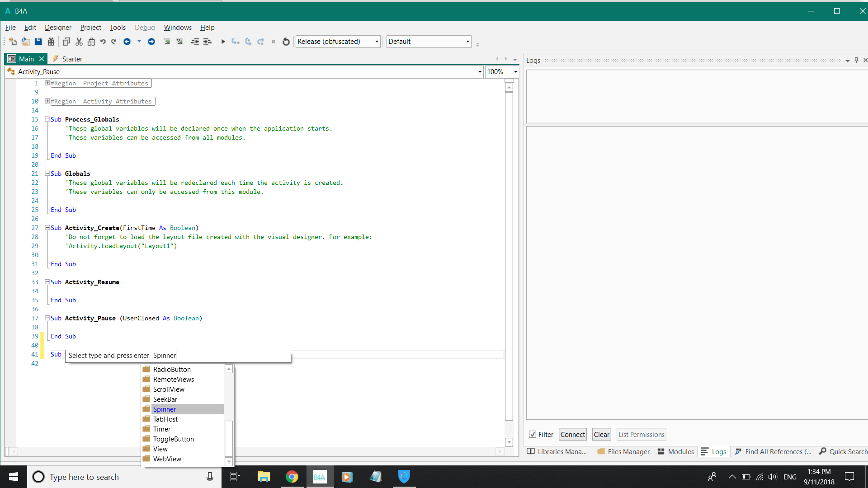Open the Activity_Pause navigation dropdown

[479, 71]
